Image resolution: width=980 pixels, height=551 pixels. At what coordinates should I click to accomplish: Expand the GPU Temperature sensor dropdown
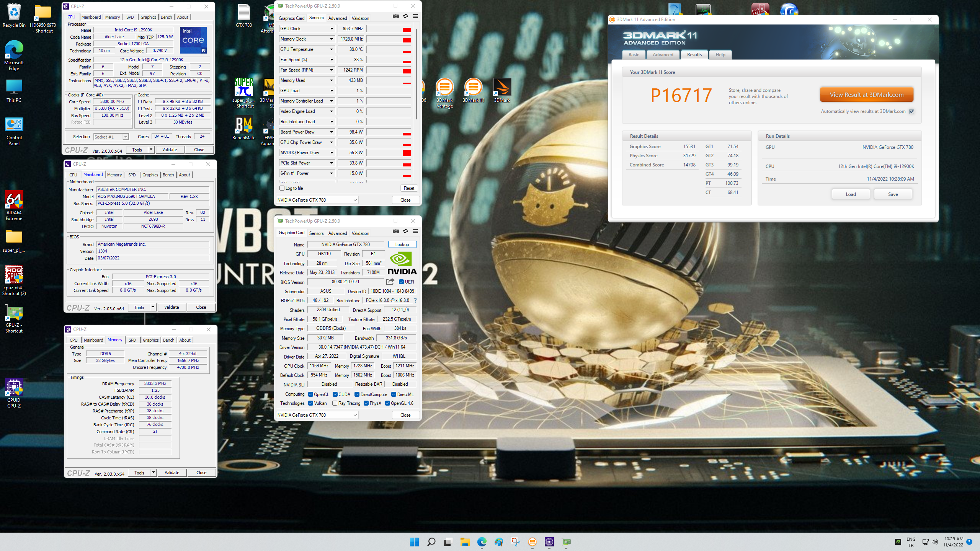(x=332, y=49)
